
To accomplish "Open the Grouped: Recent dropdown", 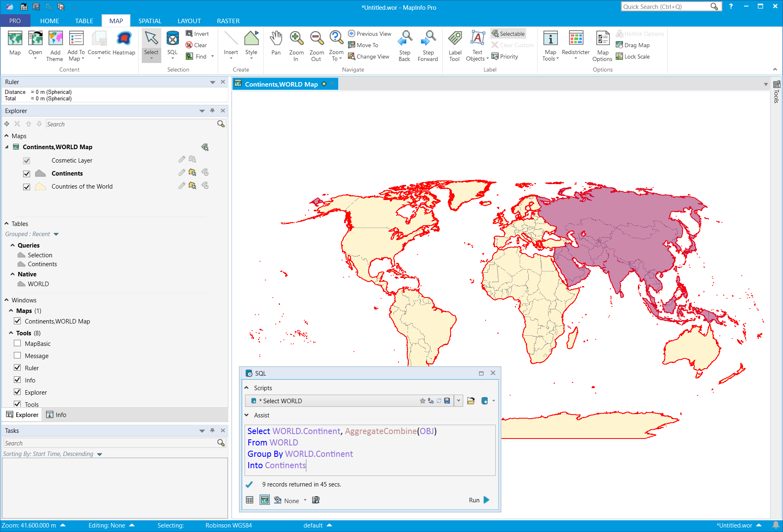I will pyautogui.click(x=56, y=234).
